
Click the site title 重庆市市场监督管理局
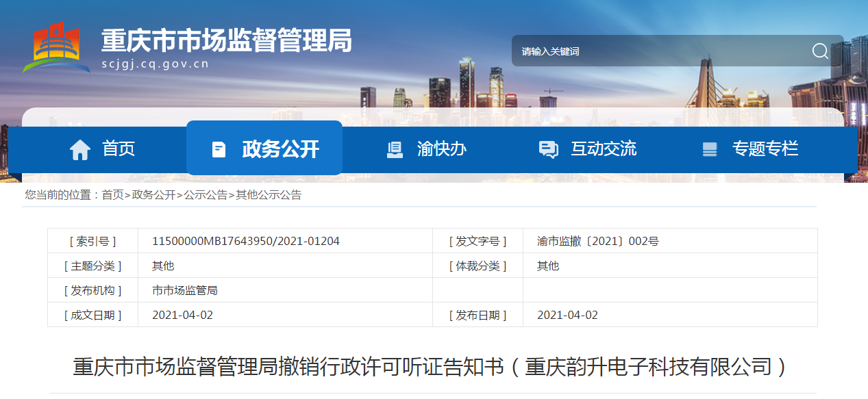tap(226, 41)
